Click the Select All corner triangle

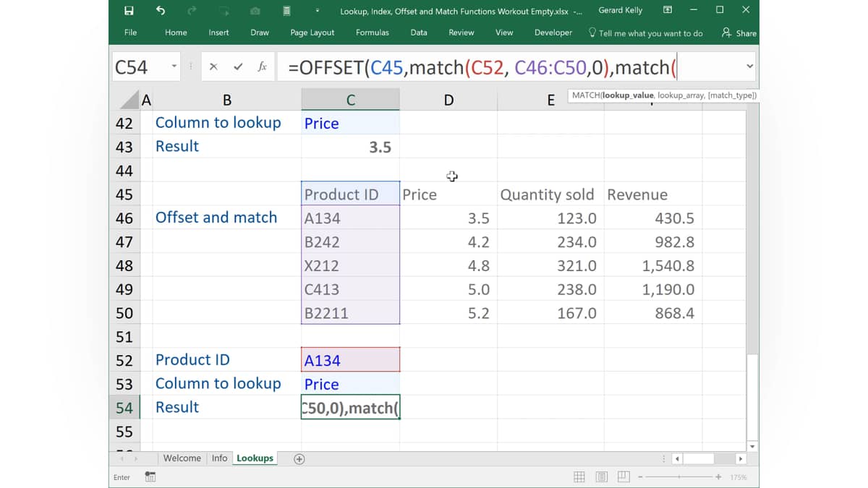click(x=129, y=100)
